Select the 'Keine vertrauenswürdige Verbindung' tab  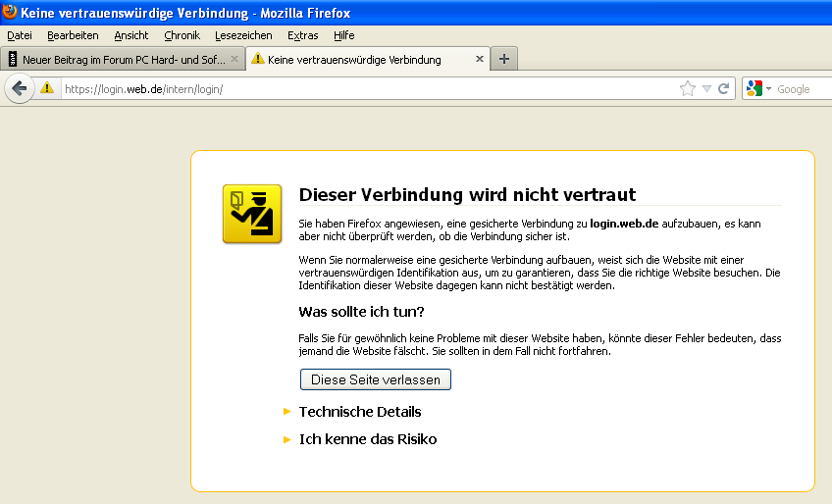(367, 59)
